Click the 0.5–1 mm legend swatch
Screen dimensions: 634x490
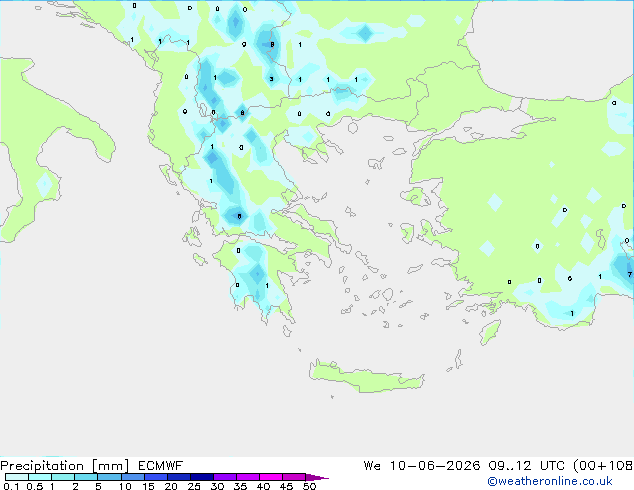[x=40, y=477]
